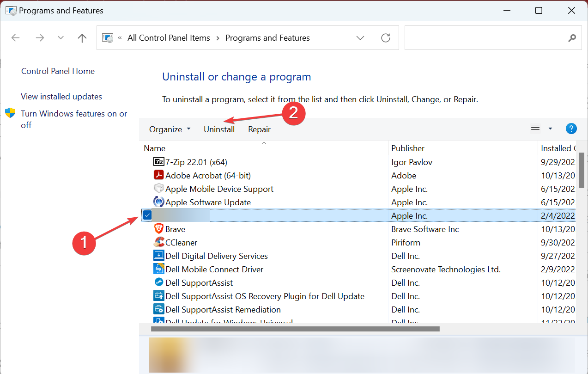The height and width of the screenshot is (374, 588).
Task: Click the horizontal scrollbar thumb
Action: click(295, 329)
